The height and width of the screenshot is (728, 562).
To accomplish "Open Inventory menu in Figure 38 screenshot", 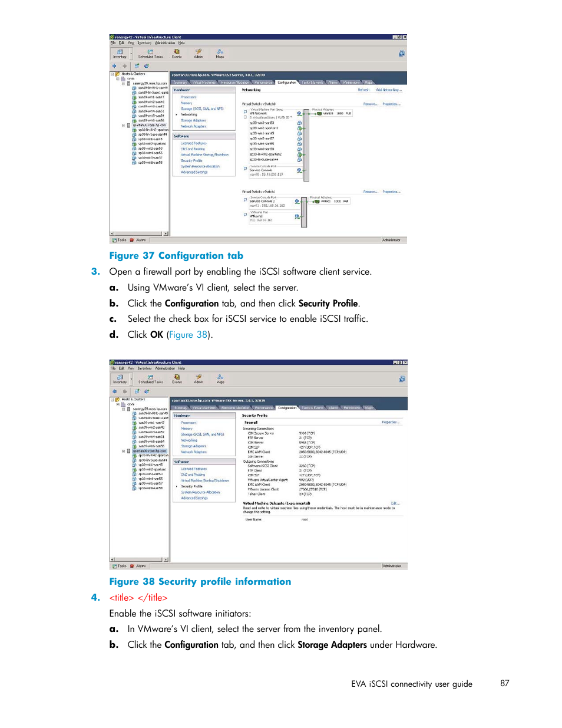I will click(x=144, y=368).
